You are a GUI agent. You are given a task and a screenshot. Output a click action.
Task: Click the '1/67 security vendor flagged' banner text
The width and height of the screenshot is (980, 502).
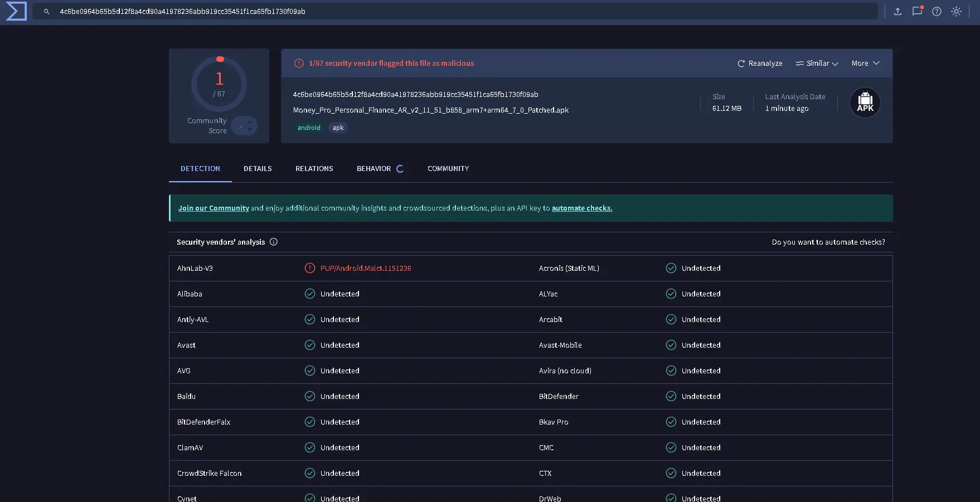pyautogui.click(x=391, y=64)
